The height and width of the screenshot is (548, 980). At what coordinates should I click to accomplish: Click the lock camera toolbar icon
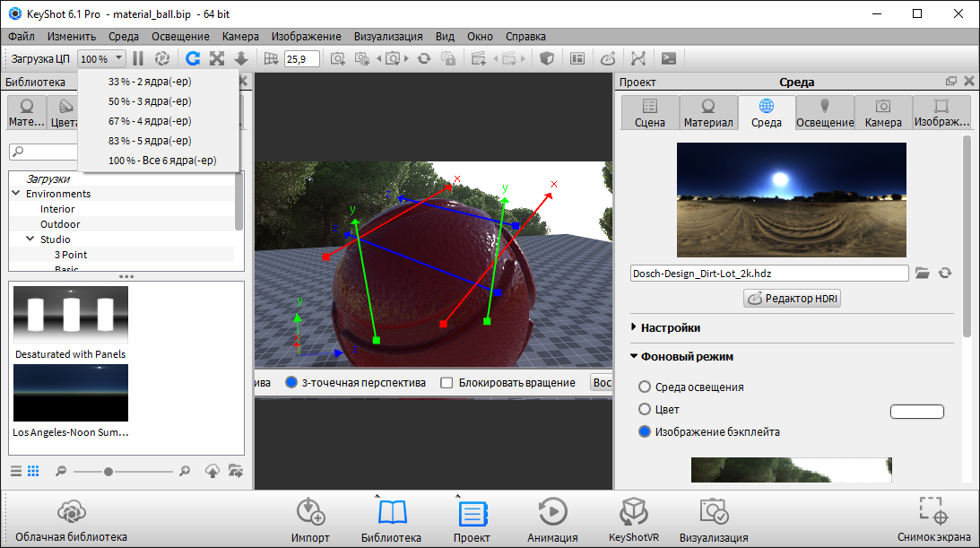point(448,58)
